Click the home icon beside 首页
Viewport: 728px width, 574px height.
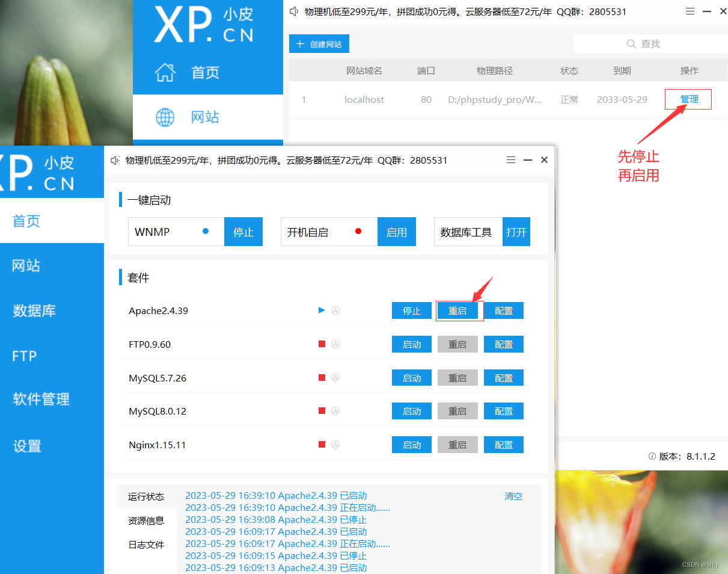click(165, 71)
